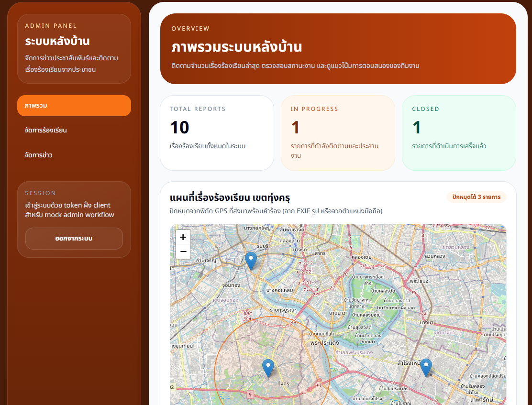
Task: Click the ออกจากระบบ logout button
Action: click(74, 239)
